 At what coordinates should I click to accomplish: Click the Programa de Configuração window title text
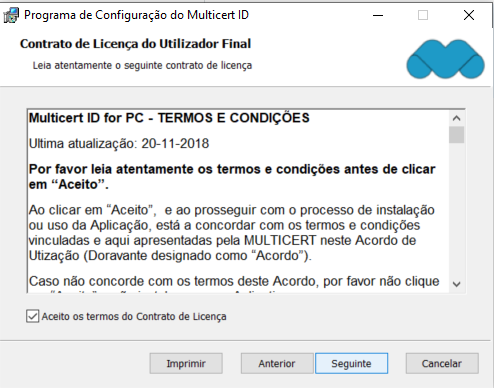point(136,15)
